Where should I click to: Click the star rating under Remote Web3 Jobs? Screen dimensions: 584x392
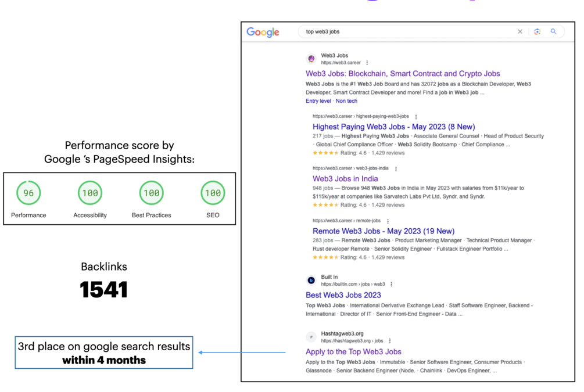tap(325, 257)
